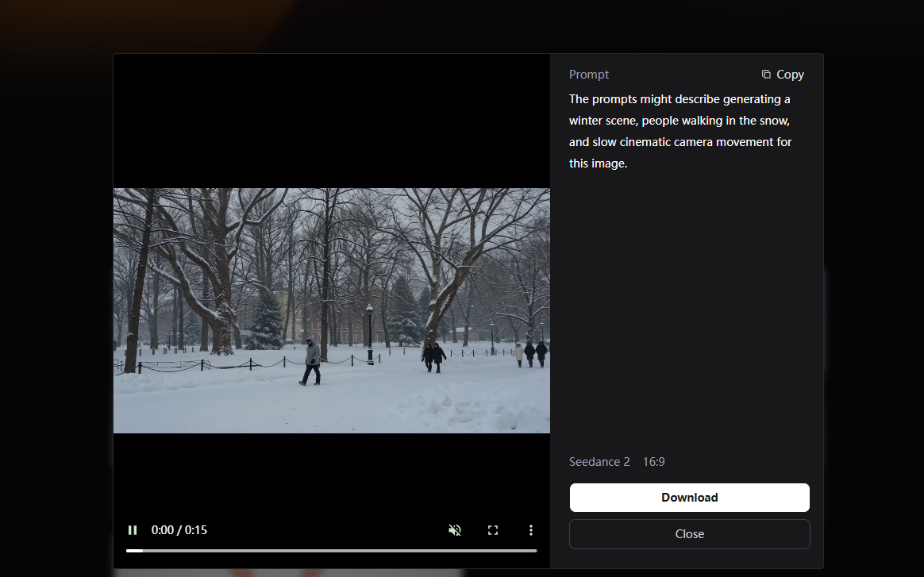924x577 pixels.
Task: Click the copy icon beside Copy
Action: tap(766, 75)
